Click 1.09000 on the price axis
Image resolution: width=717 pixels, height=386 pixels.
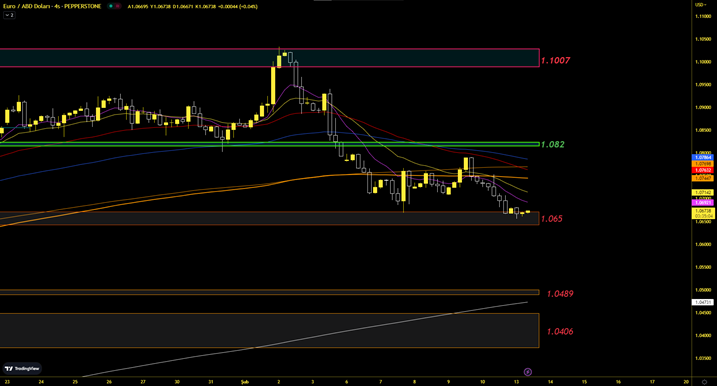pos(703,107)
